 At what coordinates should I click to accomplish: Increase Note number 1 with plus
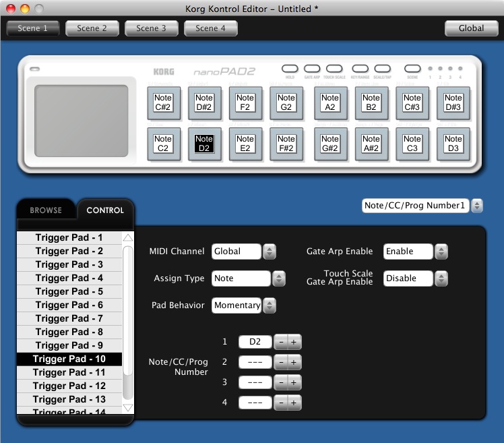tap(294, 342)
